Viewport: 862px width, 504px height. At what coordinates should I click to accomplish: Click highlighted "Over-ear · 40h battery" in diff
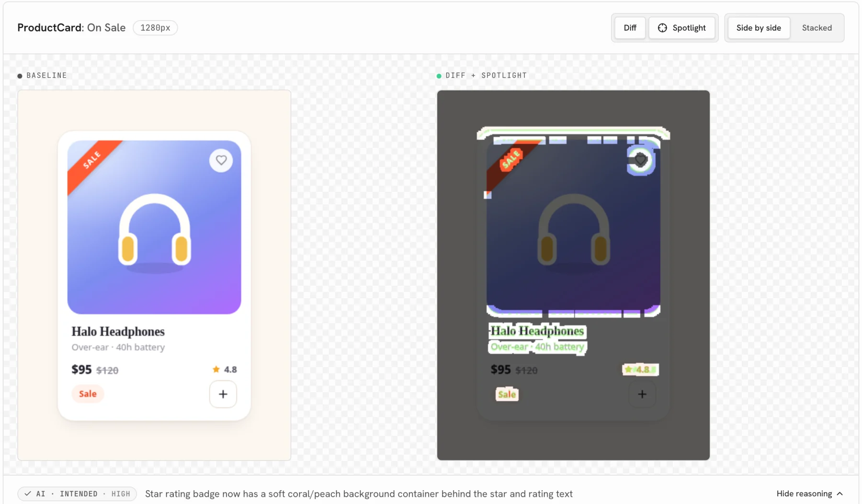pos(537,347)
